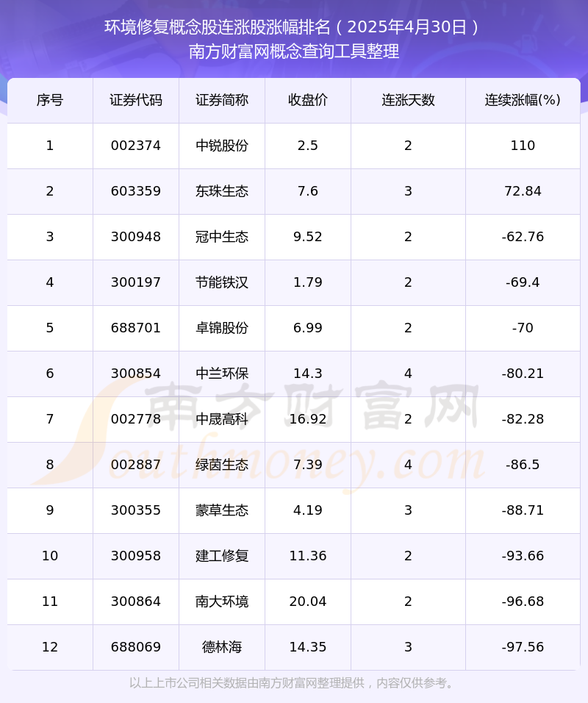
Task: Click the 收盘价 column header
Action: pos(308,100)
